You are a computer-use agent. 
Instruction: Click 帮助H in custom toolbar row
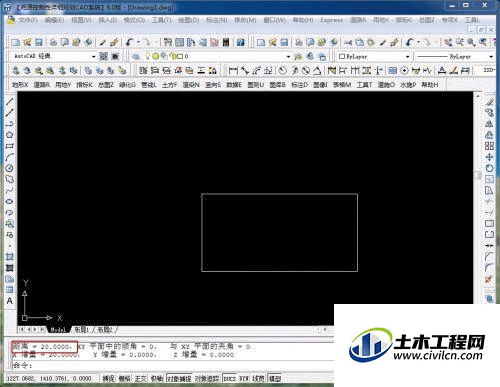pos(430,85)
